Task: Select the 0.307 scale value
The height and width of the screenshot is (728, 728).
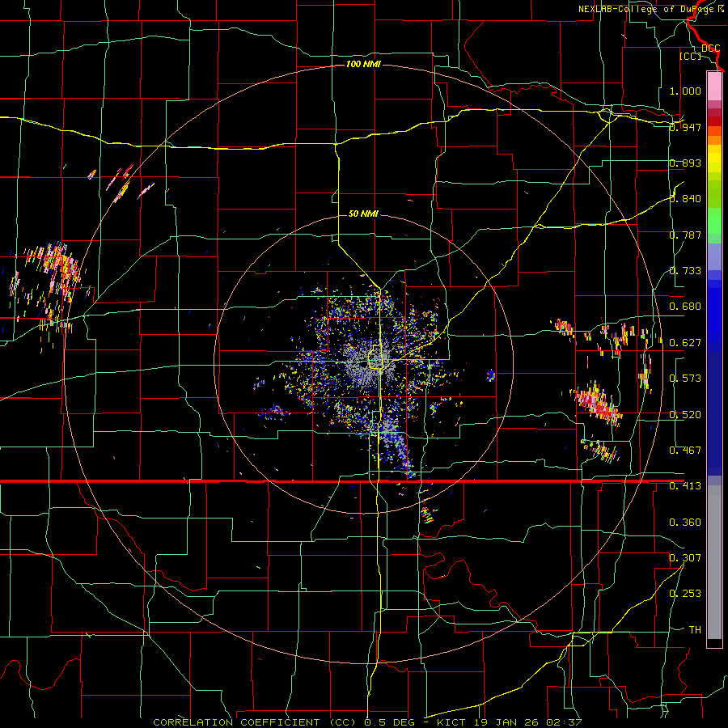Action: point(685,558)
